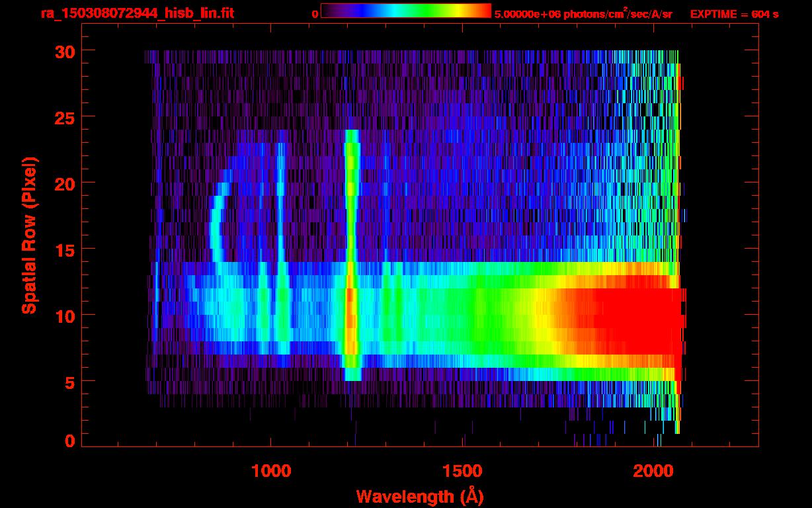Click the x-axis tick label 1000
The height and width of the screenshot is (508, 812).
[x=271, y=471]
